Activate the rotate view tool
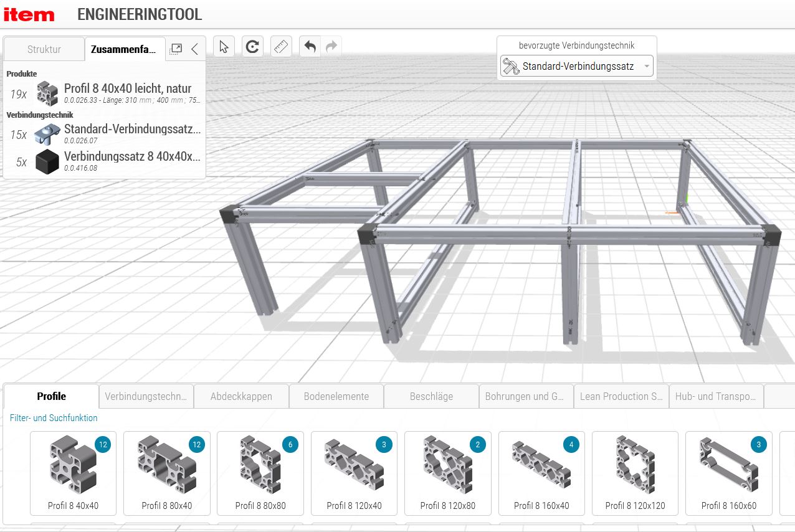This screenshot has height=532, width=795. pos(252,47)
